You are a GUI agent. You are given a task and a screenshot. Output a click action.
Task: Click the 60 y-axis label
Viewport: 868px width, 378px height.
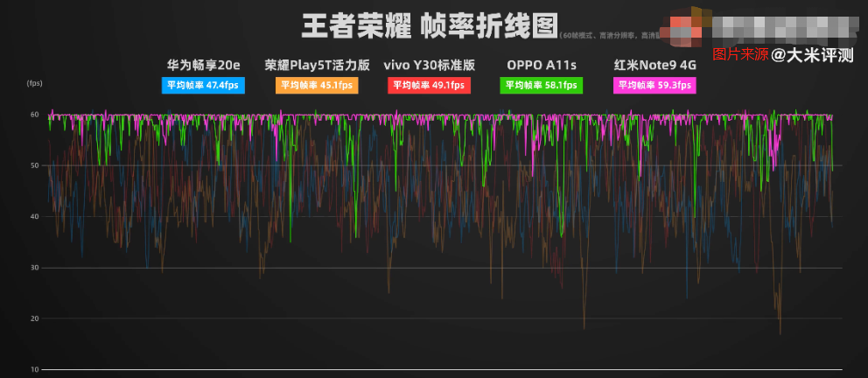(34, 115)
